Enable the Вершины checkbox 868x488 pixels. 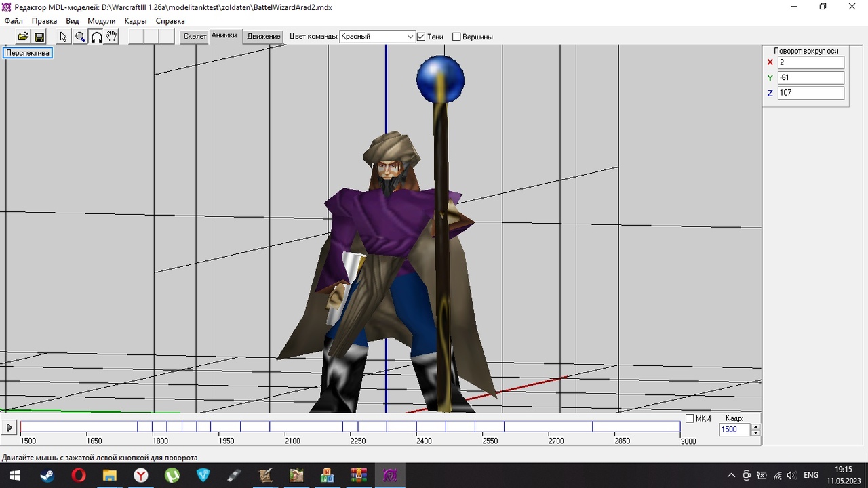456,37
